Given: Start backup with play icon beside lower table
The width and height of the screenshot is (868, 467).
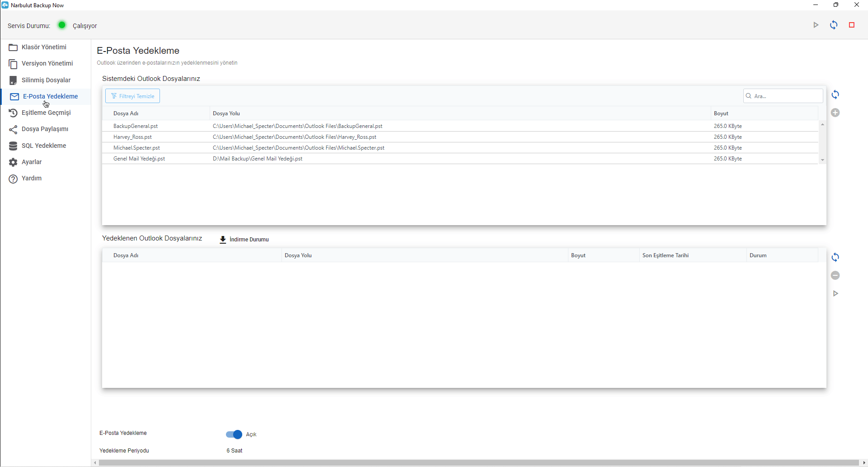Looking at the screenshot, I should point(835,293).
